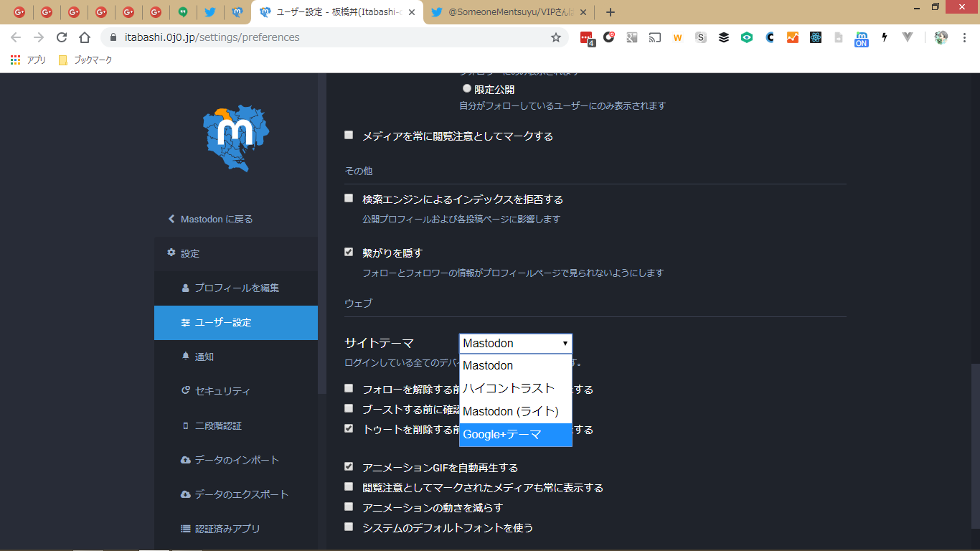Open セキュリティ in the settings sidebar
980x551 pixels.
[222, 391]
